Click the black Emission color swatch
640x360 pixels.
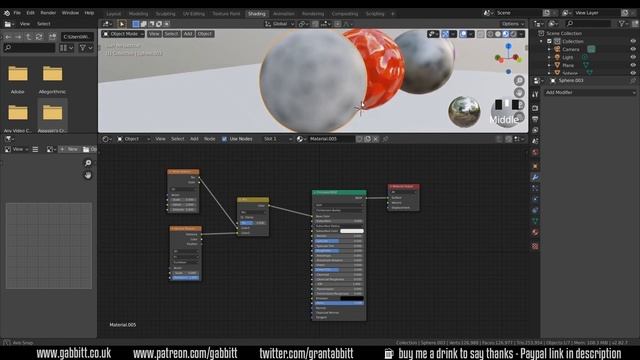click(351, 298)
